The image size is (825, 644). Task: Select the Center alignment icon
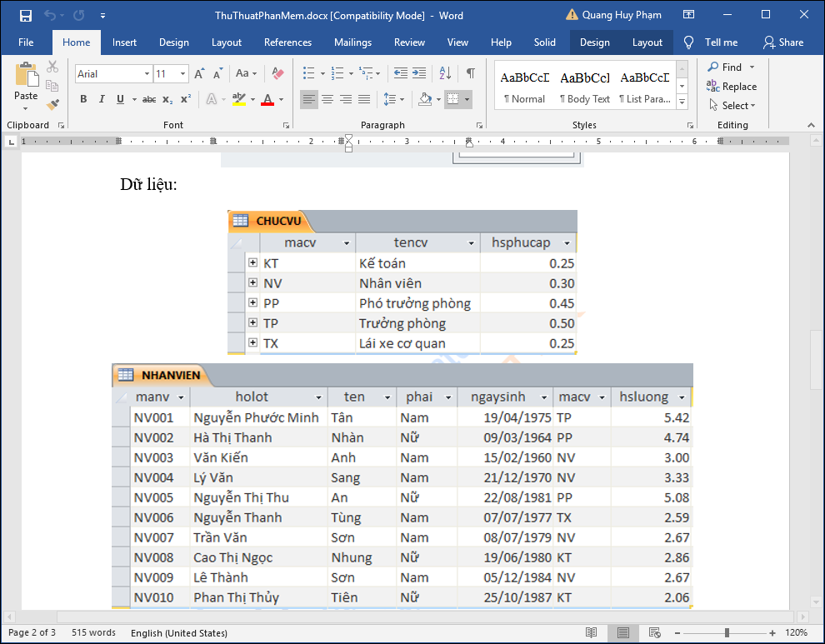click(327, 99)
